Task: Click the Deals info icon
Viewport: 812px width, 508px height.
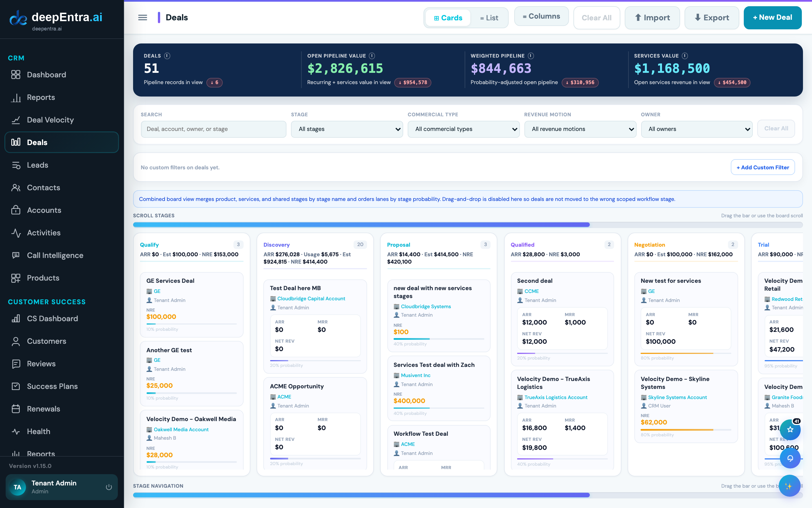Action: click(167, 56)
